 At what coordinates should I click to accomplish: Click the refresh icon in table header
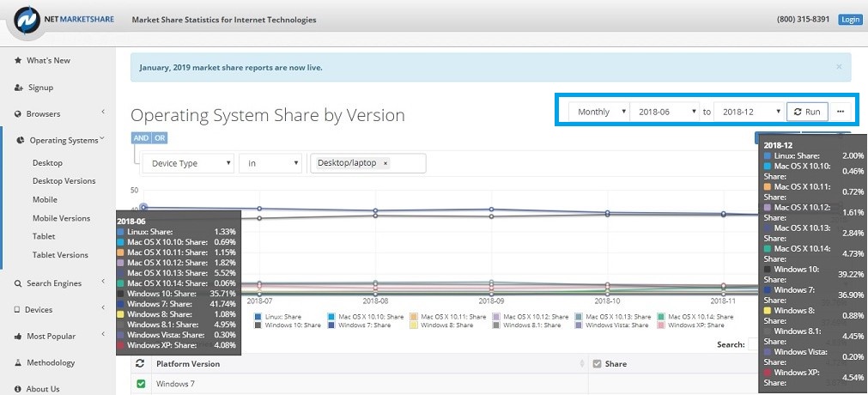[x=140, y=363]
